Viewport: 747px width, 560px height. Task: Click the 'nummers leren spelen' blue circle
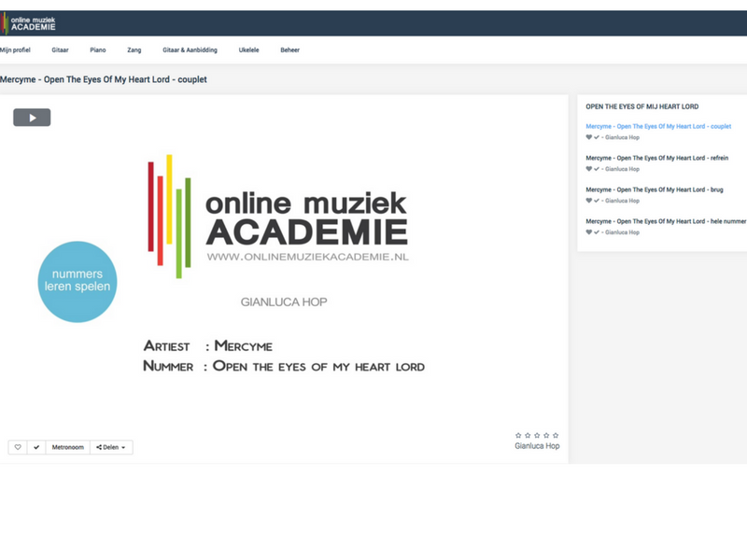coord(78,281)
